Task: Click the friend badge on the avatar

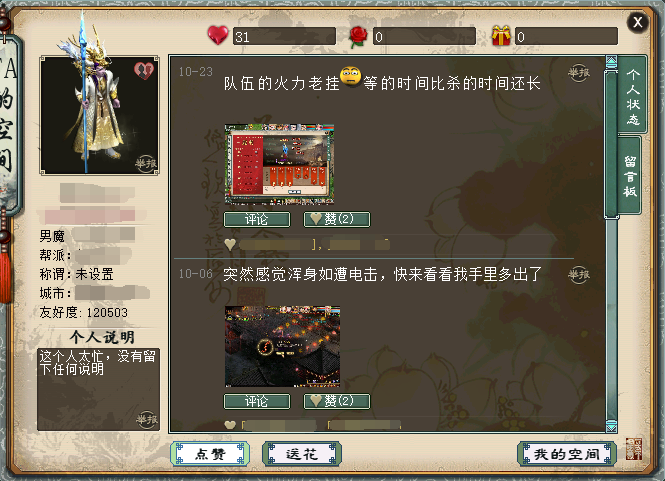Action: pos(144,70)
